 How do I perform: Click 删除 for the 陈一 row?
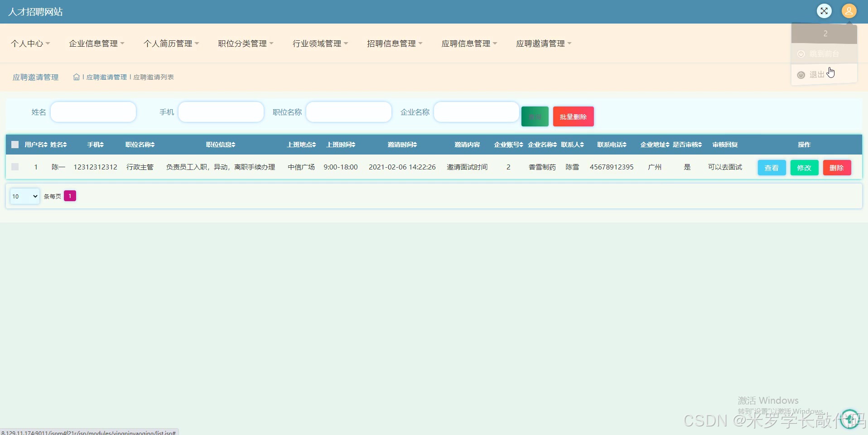[837, 168]
